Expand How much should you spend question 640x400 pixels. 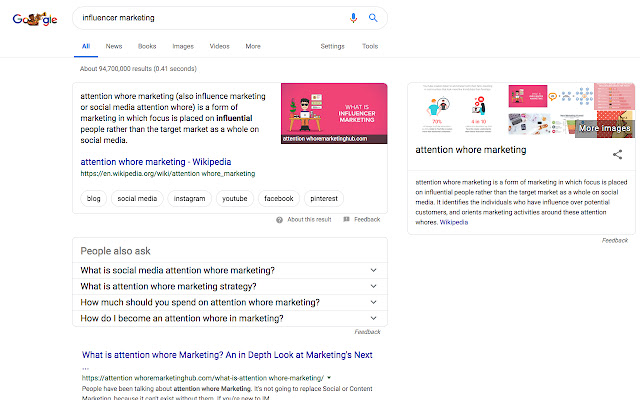point(230,302)
